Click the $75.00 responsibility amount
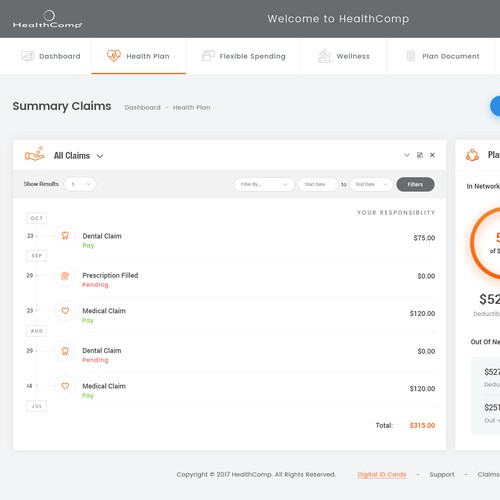The height and width of the screenshot is (500, 500). click(x=424, y=238)
